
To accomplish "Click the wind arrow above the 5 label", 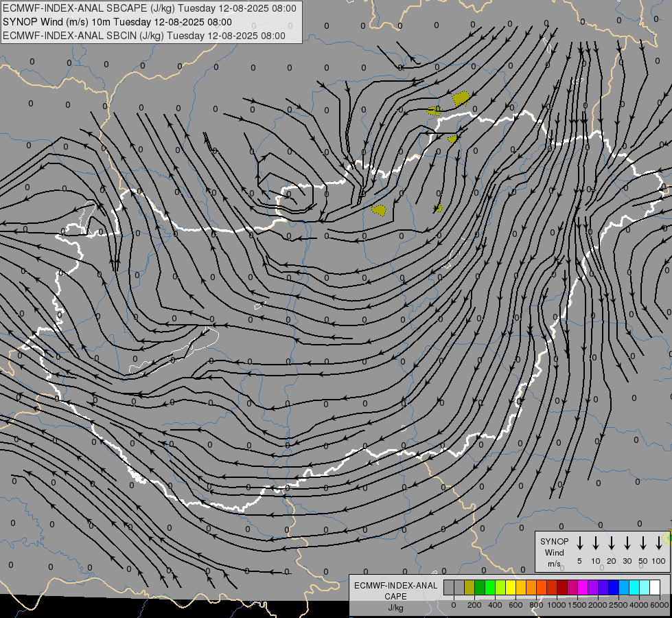I will 580,543.
